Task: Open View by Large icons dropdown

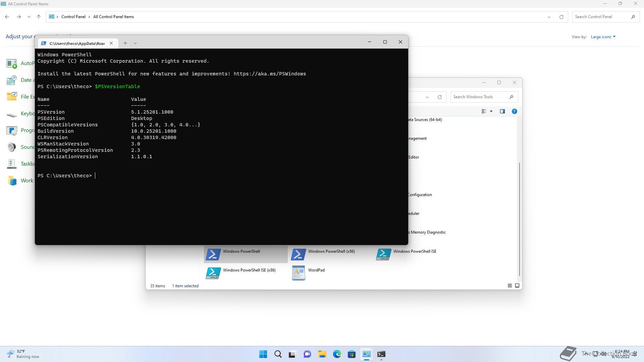Action: coord(603,37)
